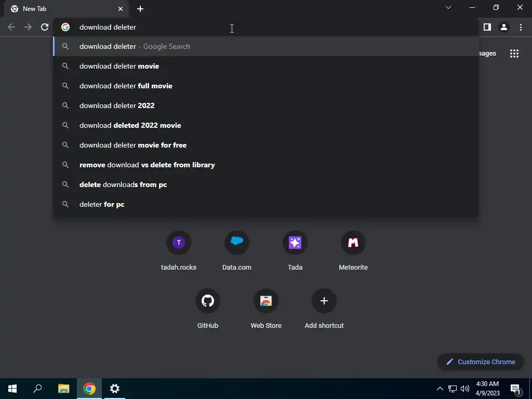Click the reload page icon
This screenshot has height=399, width=532.
pos(45,27)
